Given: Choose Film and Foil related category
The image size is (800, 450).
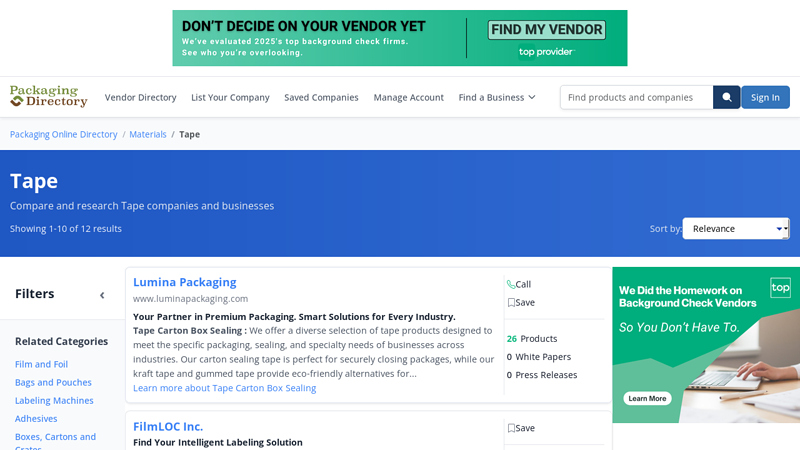Looking at the screenshot, I should pos(41,364).
